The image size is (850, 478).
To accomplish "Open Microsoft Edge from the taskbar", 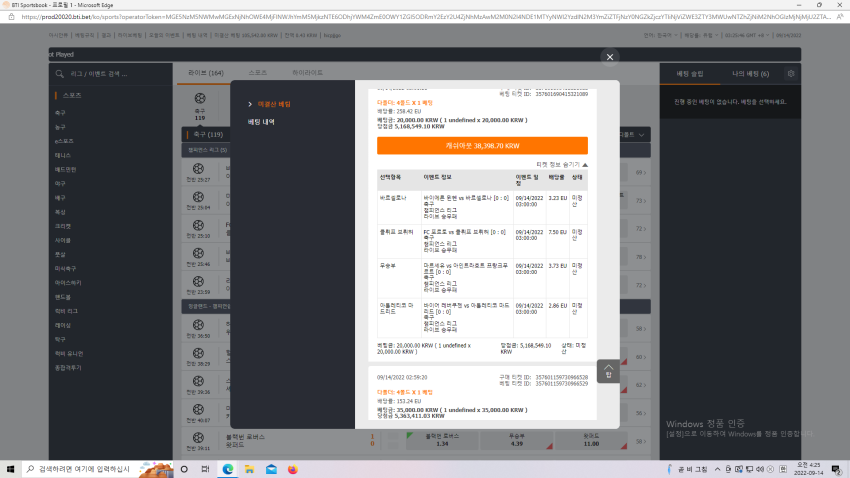I will (x=228, y=469).
